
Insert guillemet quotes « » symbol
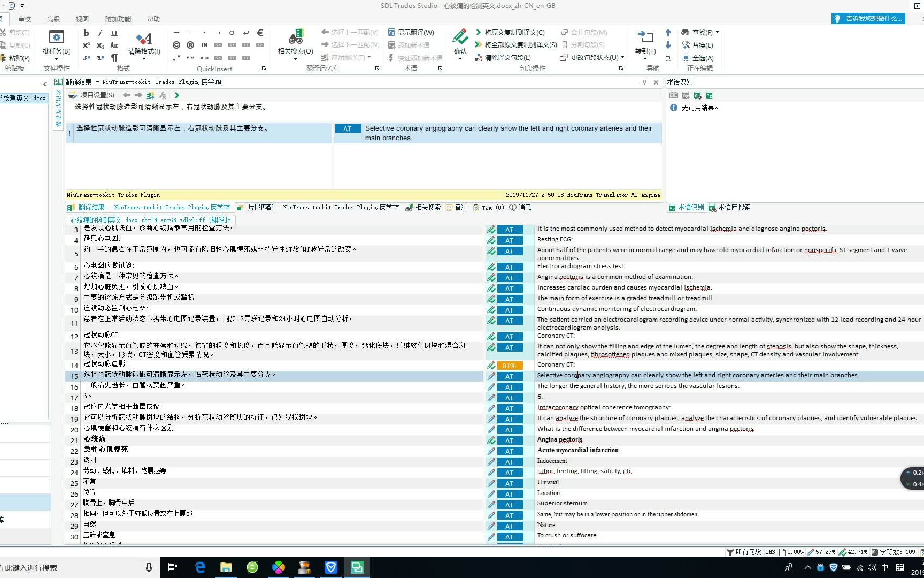[x=204, y=58]
